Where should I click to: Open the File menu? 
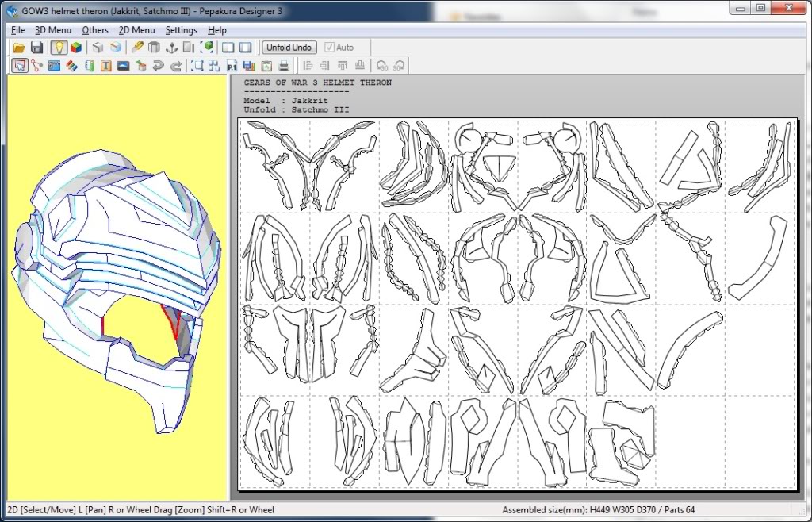coord(17,30)
